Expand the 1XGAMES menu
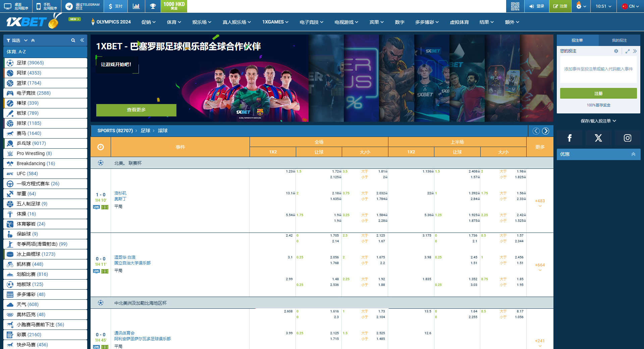This screenshot has width=644, height=349. point(275,22)
